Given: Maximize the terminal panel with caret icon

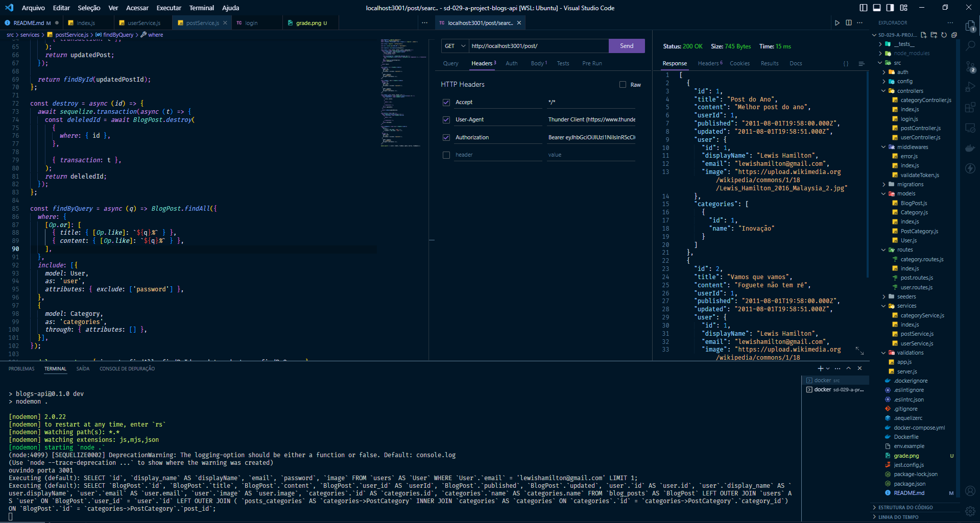Looking at the screenshot, I should 849,368.
